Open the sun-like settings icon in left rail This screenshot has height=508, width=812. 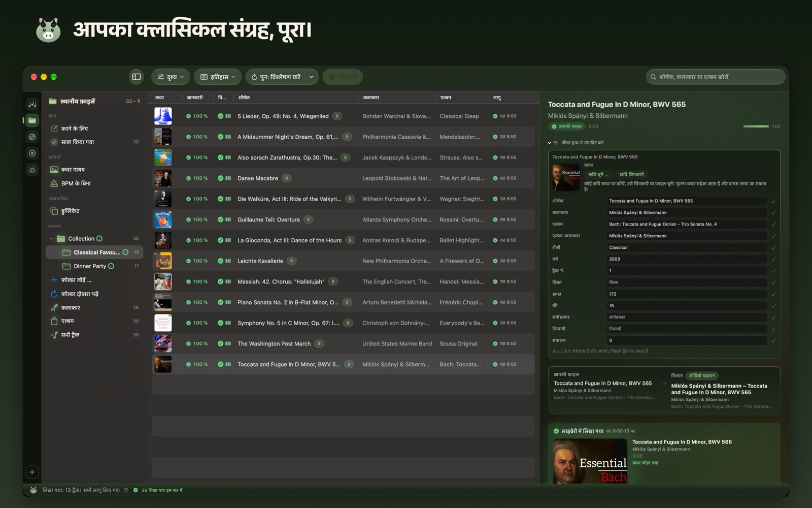point(32,170)
